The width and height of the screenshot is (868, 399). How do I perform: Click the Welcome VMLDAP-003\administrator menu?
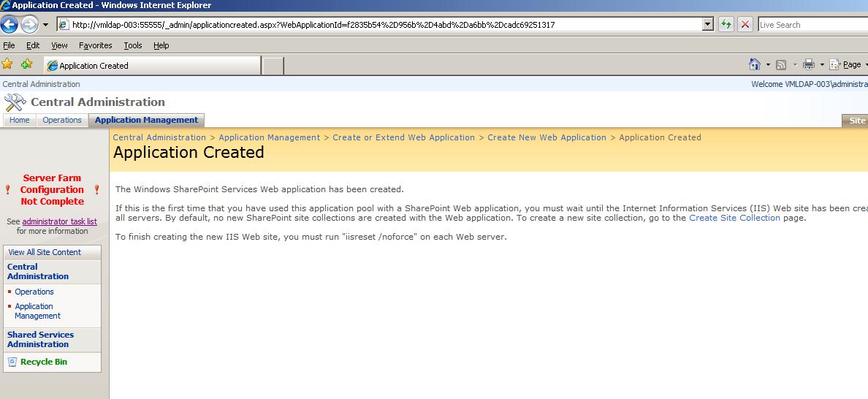coord(810,84)
